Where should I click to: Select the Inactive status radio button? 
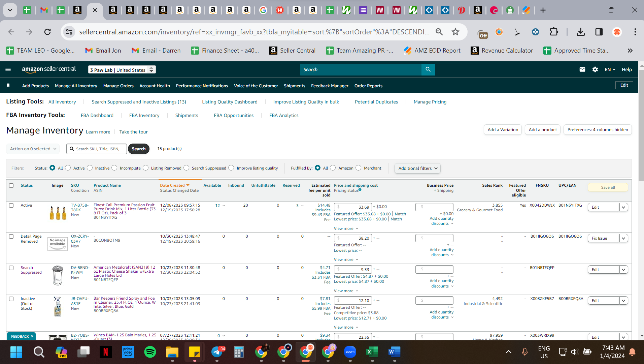pos(90,168)
